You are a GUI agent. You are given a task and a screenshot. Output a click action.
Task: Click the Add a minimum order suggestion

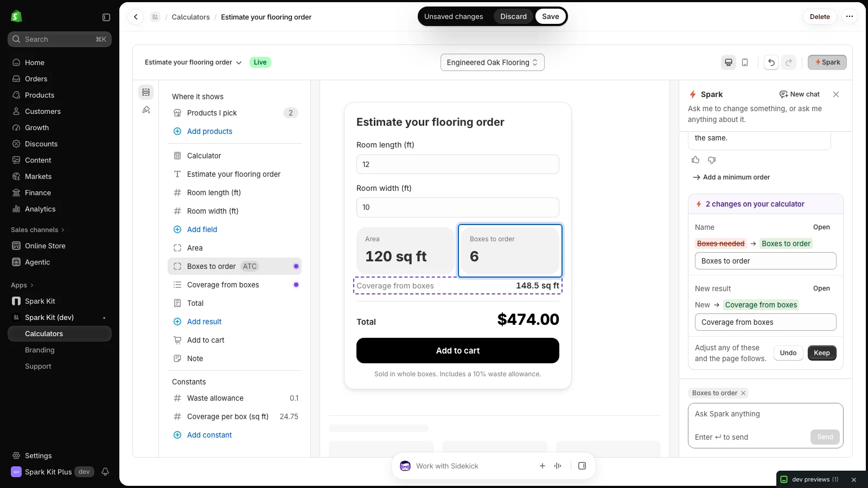[731, 177]
